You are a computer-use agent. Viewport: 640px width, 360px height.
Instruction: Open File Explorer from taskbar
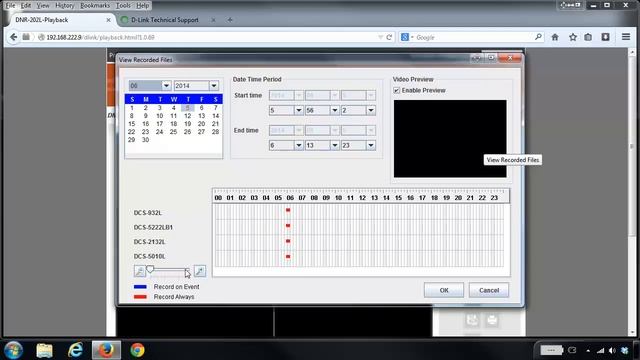point(44,350)
